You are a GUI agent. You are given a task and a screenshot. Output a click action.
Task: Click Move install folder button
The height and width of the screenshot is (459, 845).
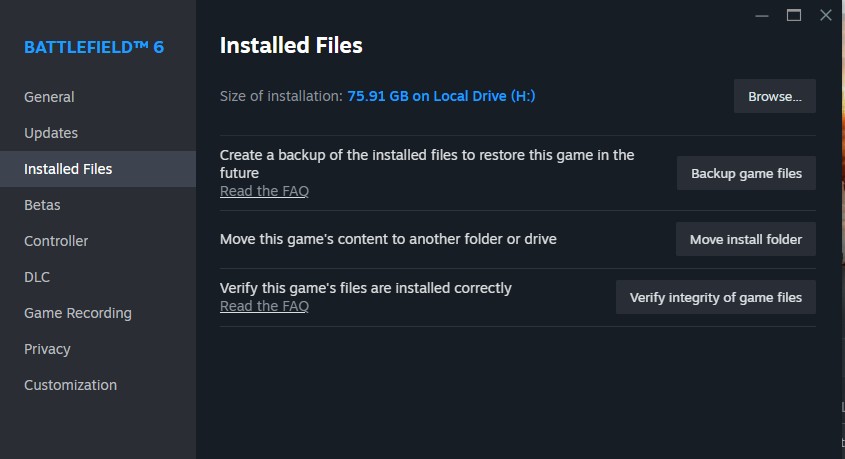(x=746, y=239)
